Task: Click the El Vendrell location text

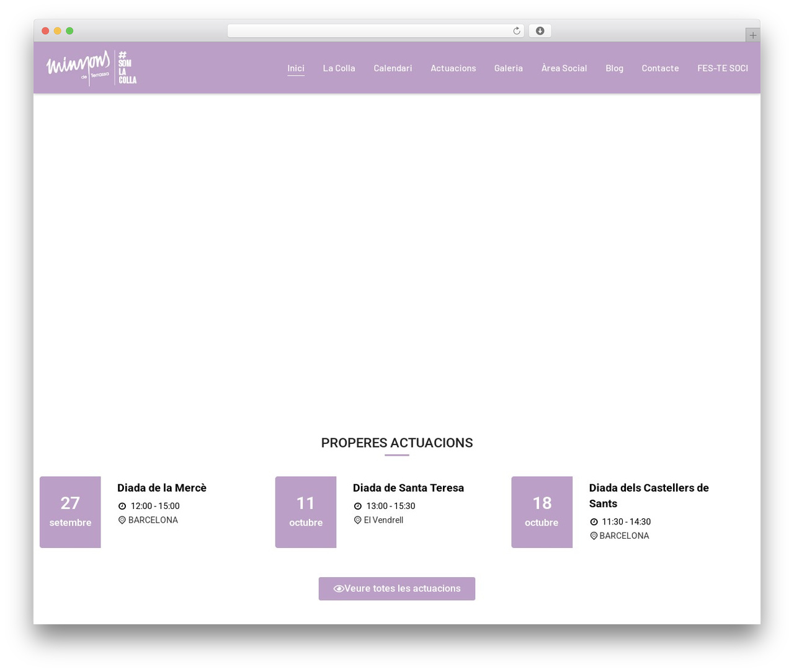Action: 383,520
